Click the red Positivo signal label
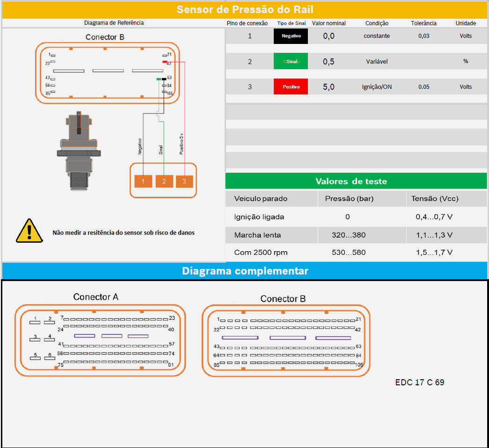The height and width of the screenshot is (448, 489). click(291, 87)
